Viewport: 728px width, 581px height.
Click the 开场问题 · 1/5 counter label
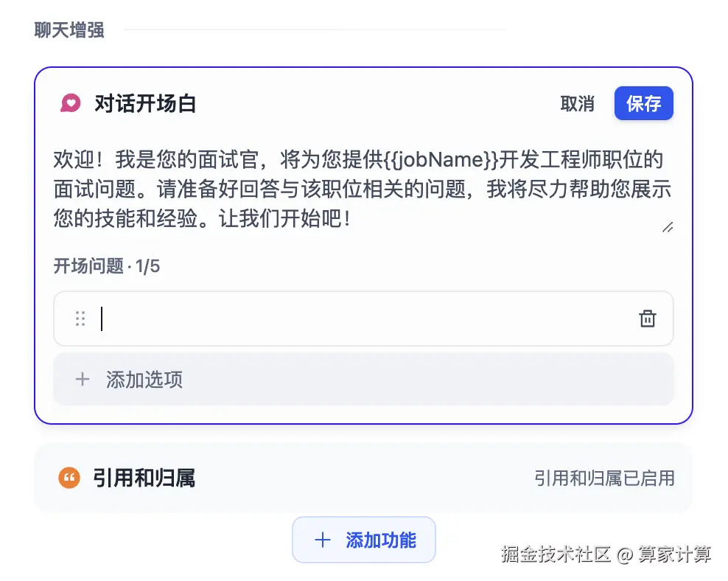point(106,266)
